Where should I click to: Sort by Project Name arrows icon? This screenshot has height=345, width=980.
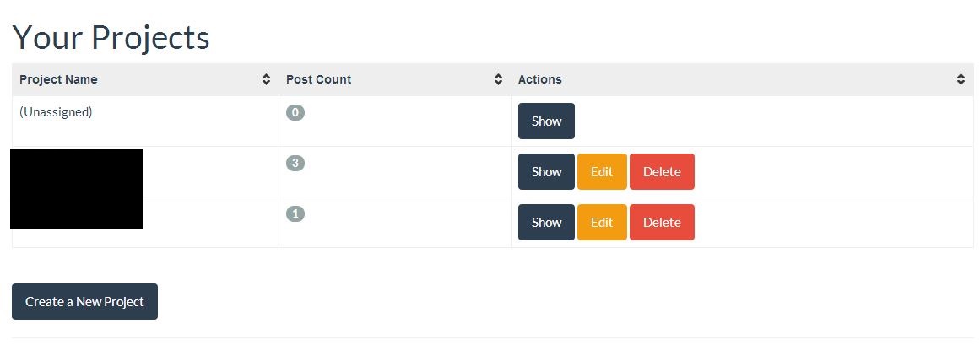coord(266,79)
